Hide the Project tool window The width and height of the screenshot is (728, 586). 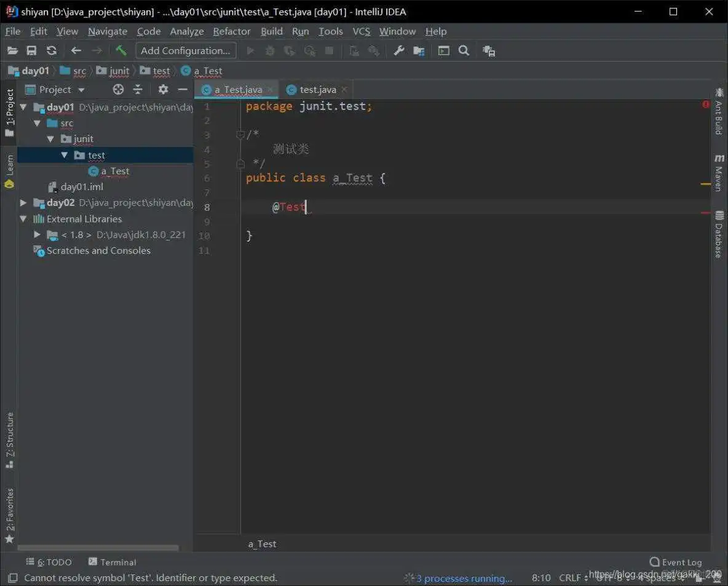tap(183, 89)
